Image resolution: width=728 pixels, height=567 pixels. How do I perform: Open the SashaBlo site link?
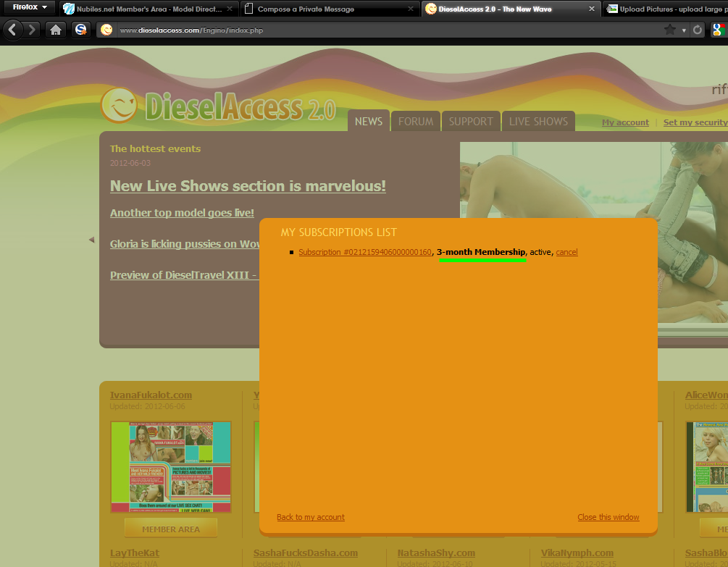(706, 553)
